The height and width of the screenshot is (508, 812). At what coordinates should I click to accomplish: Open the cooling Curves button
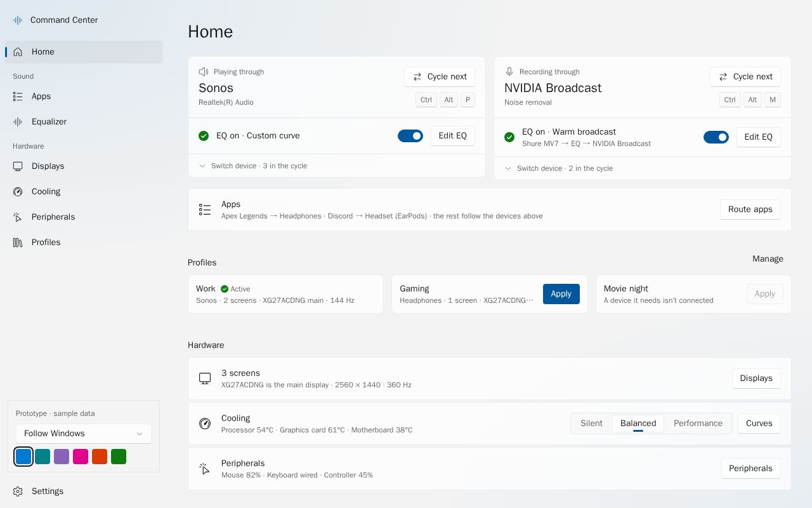[759, 424]
